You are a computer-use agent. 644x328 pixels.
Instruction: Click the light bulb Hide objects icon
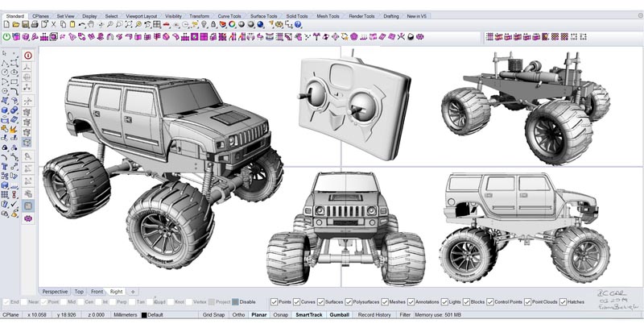tap(204, 25)
